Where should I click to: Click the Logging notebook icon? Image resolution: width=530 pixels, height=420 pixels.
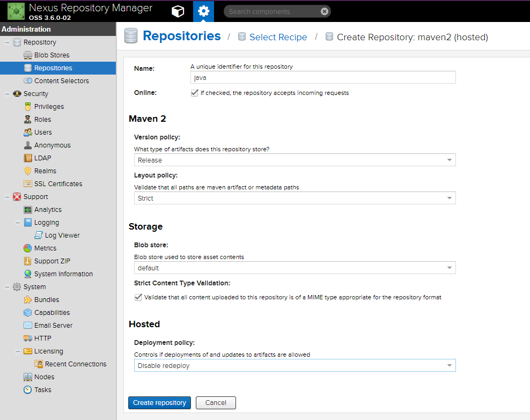coord(28,222)
